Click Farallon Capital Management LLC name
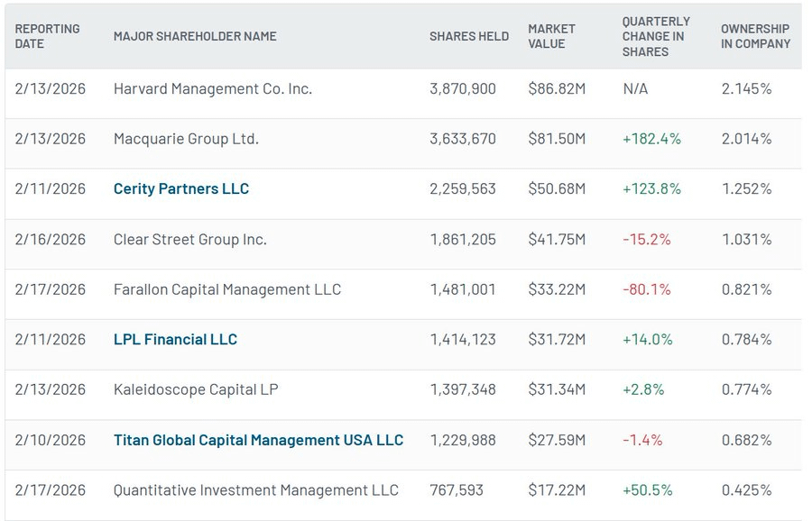The width and height of the screenshot is (812, 521). (x=227, y=289)
